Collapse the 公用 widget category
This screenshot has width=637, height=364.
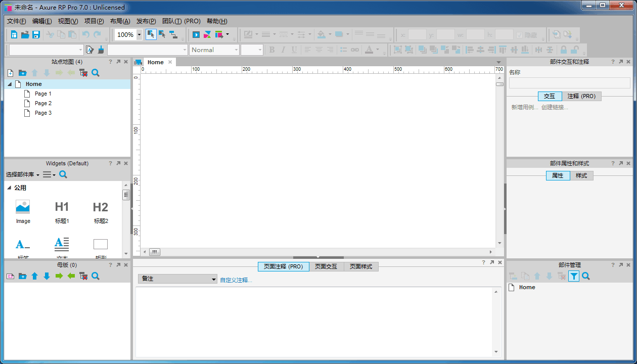[x=9, y=188]
